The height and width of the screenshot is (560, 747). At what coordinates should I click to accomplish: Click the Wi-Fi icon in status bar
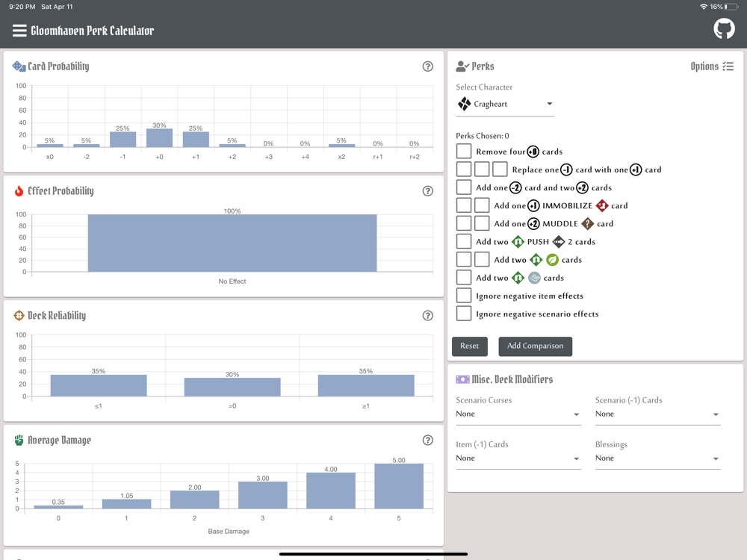click(x=704, y=7)
